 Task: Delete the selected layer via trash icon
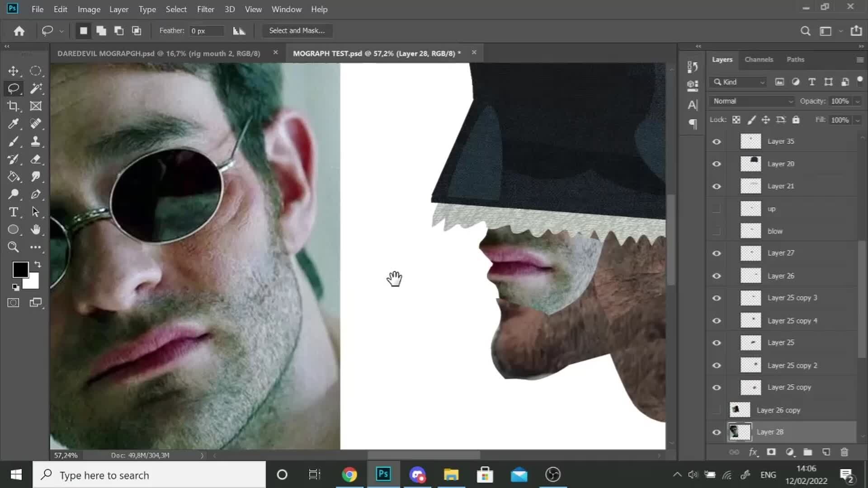[844, 452]
